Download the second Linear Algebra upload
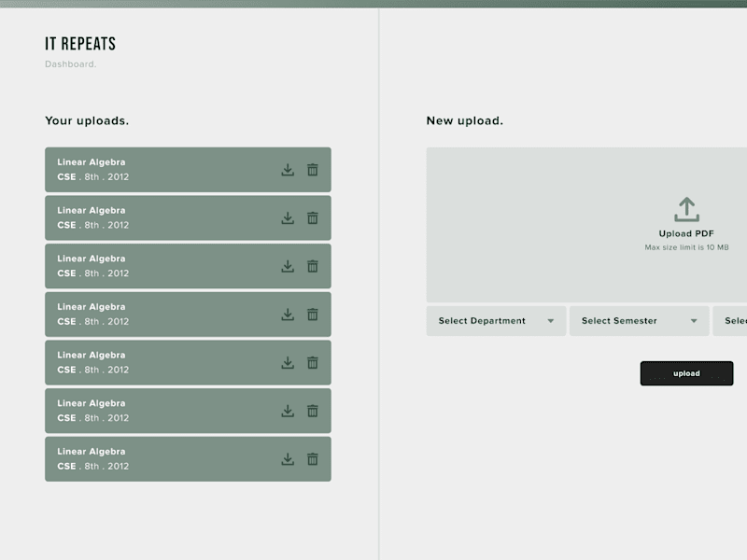This screenshot has width=747, height=560. pos(288,217)
